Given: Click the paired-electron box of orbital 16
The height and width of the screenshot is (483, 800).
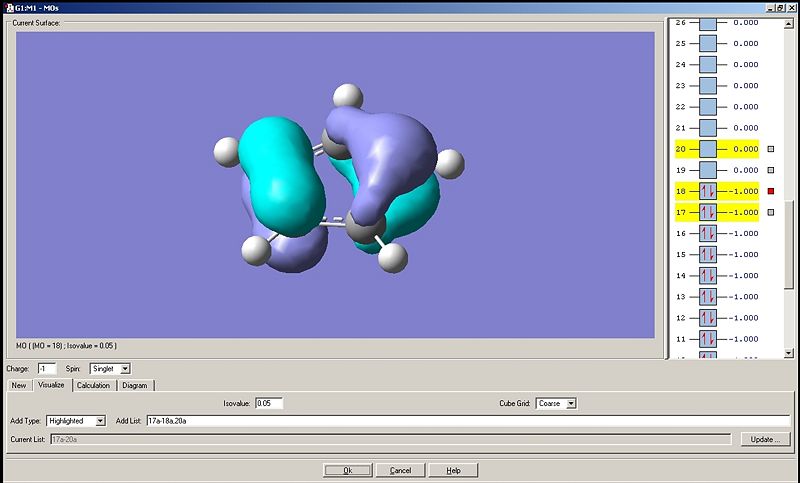Looking at the screenshot, I should pos(707,234).
